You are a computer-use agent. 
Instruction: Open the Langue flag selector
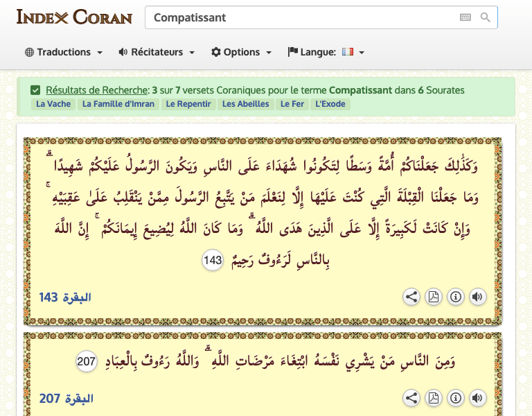click(x=352, y=52)
